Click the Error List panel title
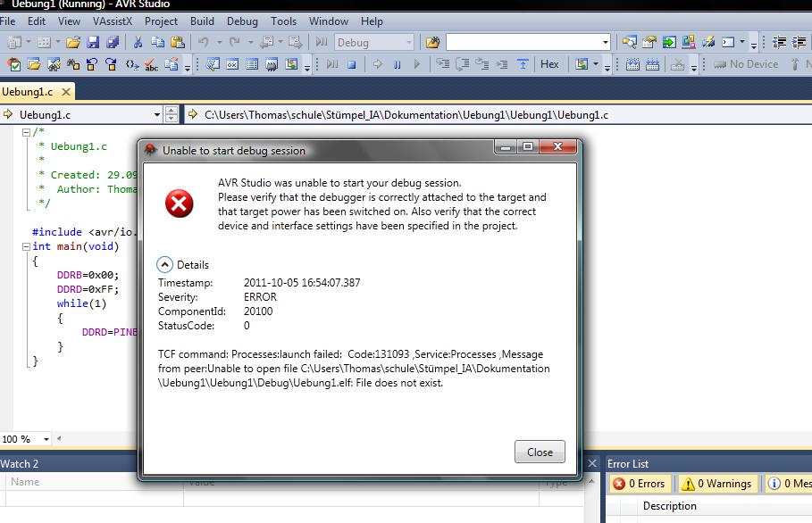The image size is (812, 523). pyautogui.click(x=628, y=464)
